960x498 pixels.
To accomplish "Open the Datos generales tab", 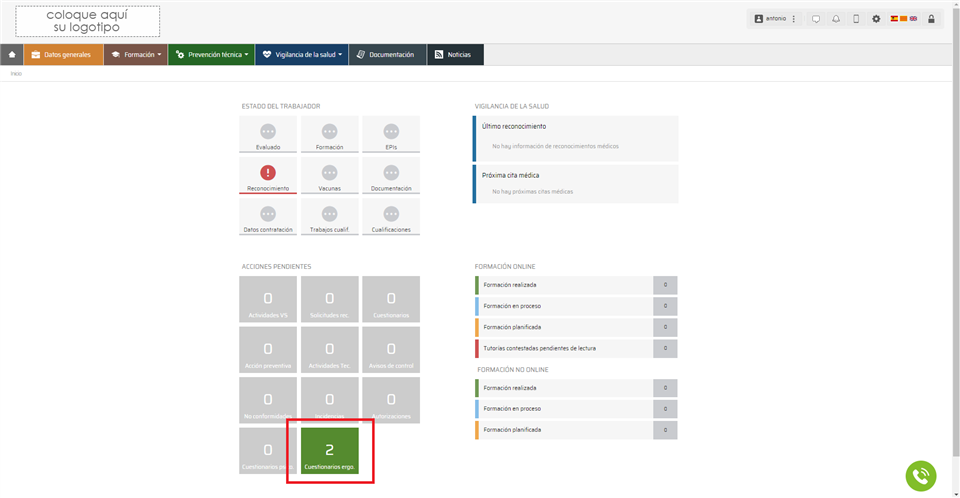I will coord(64,55).
